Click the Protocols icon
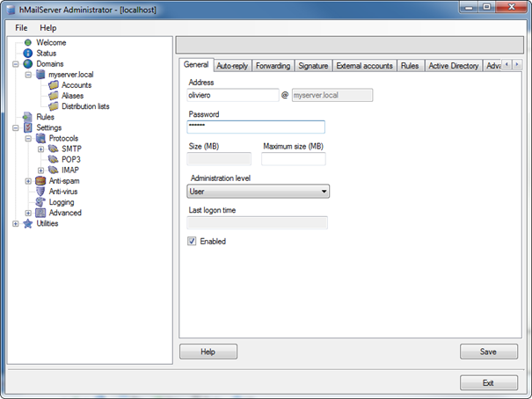The height and width of the screenshot is (399, 532). point(40,138)
